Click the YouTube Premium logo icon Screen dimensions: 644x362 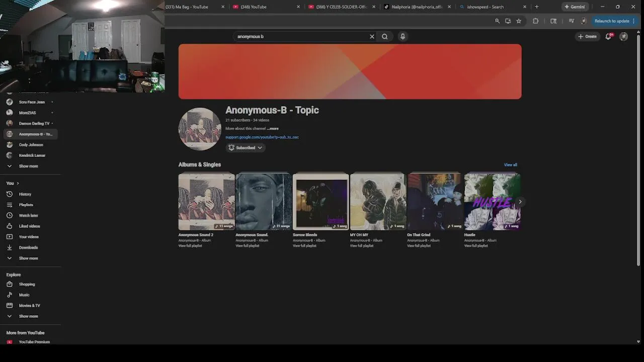pyautogui.click(x=9, y=342)
